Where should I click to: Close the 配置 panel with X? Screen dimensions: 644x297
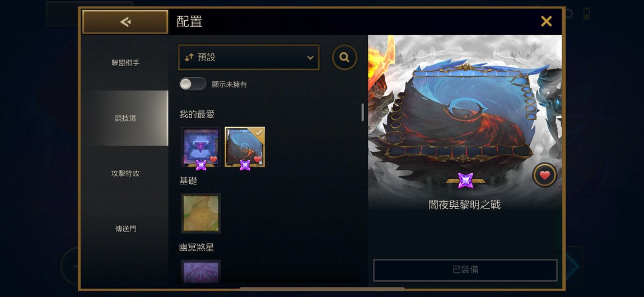(546, 21)
